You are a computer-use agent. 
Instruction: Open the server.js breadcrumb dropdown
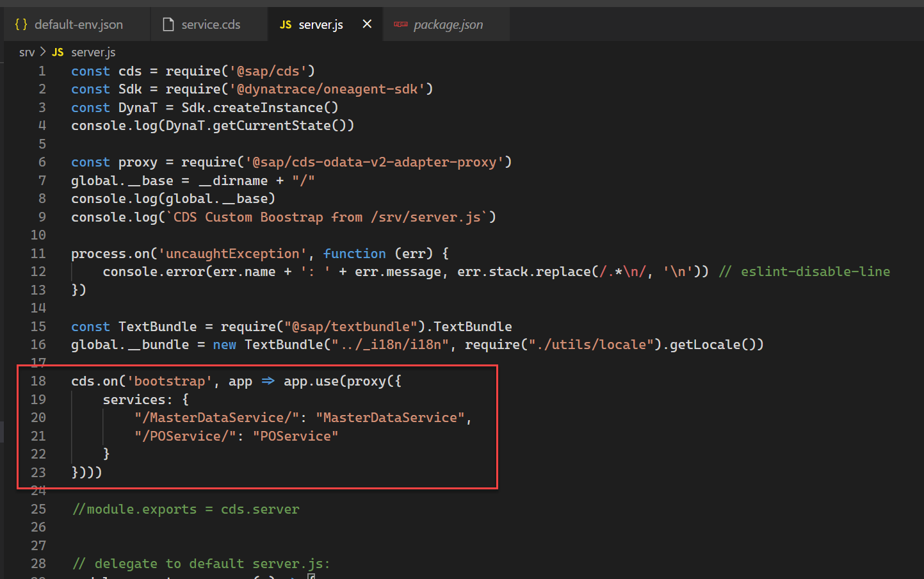(93, 52)
